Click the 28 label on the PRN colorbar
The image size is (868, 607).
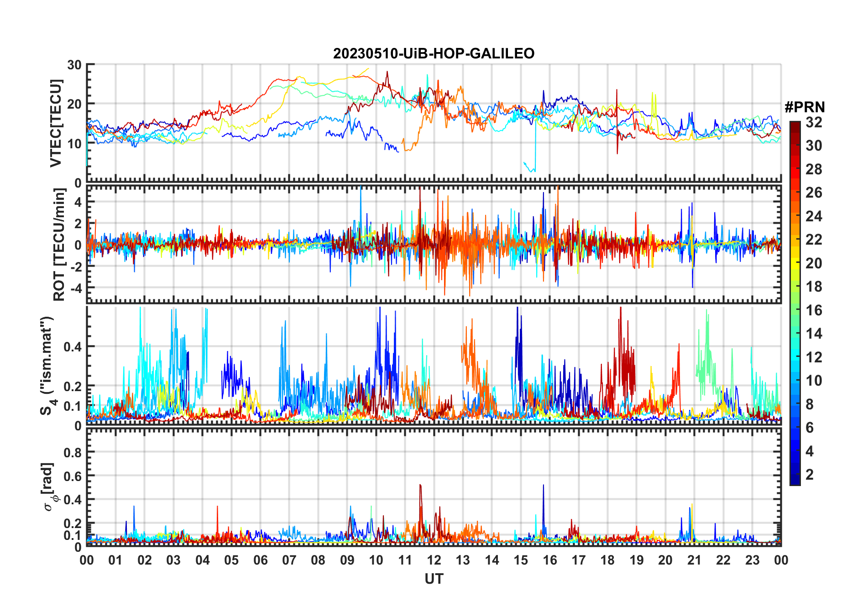814,169
